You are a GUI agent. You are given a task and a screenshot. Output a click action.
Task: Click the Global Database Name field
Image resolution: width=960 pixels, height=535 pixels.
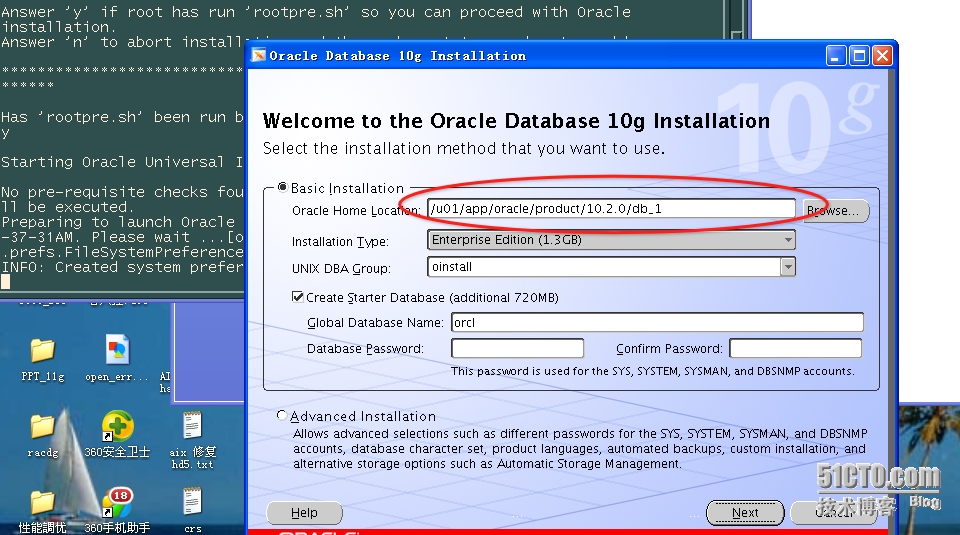(x=657, y=323)
